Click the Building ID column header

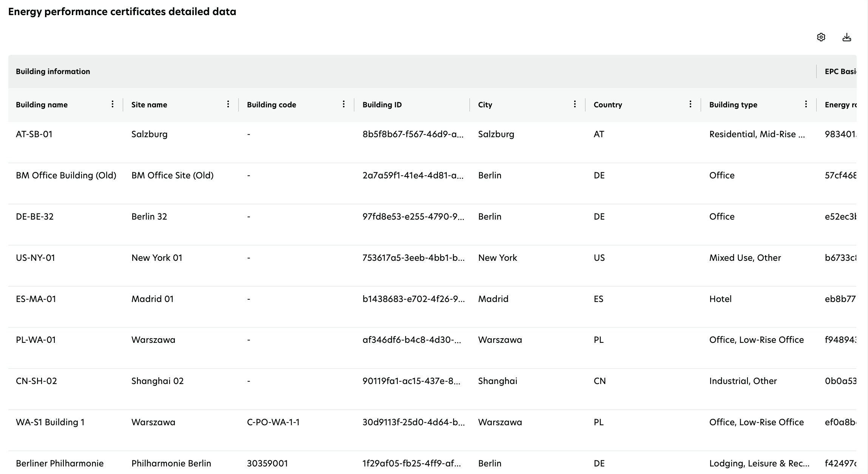click(x=382, y=105)
